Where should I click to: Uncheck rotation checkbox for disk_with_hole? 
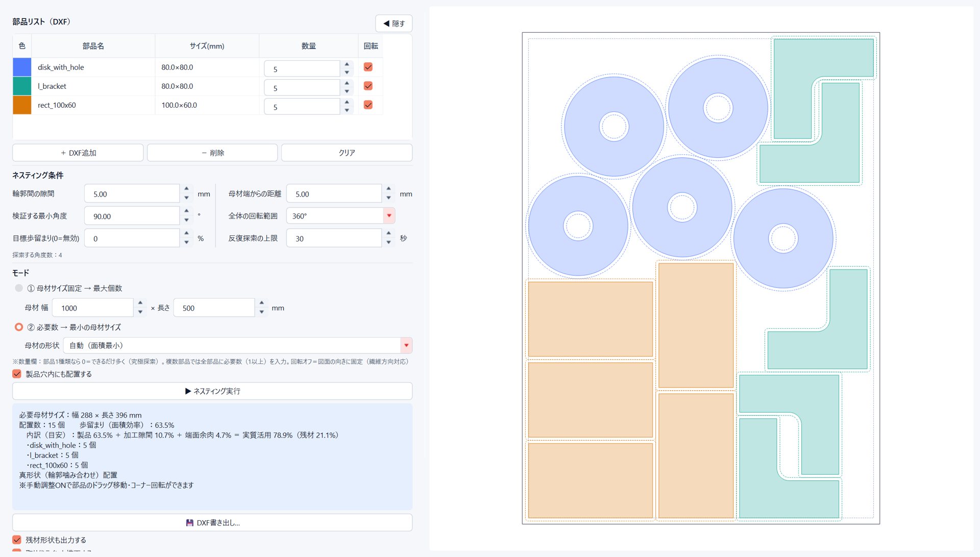click(368, 67)
